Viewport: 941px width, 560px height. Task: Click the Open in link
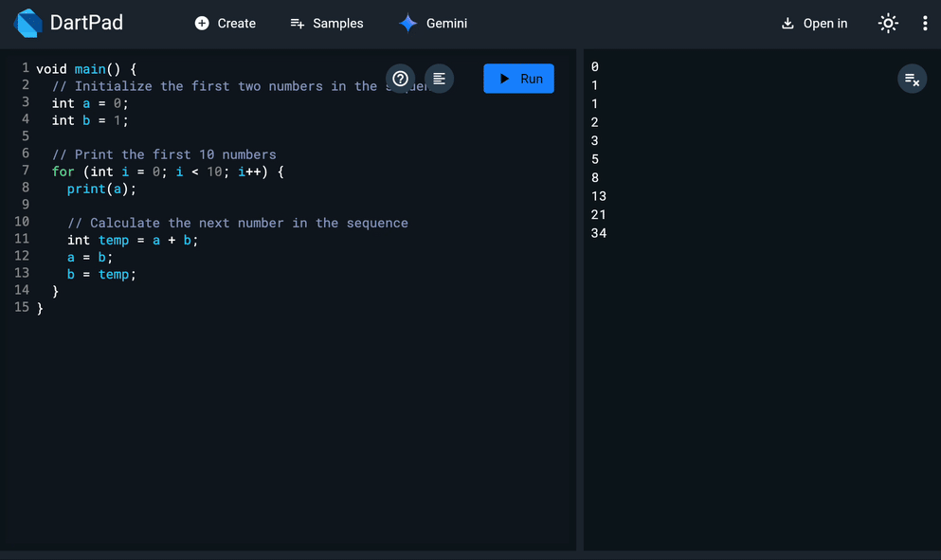click(x=823, y=23)
